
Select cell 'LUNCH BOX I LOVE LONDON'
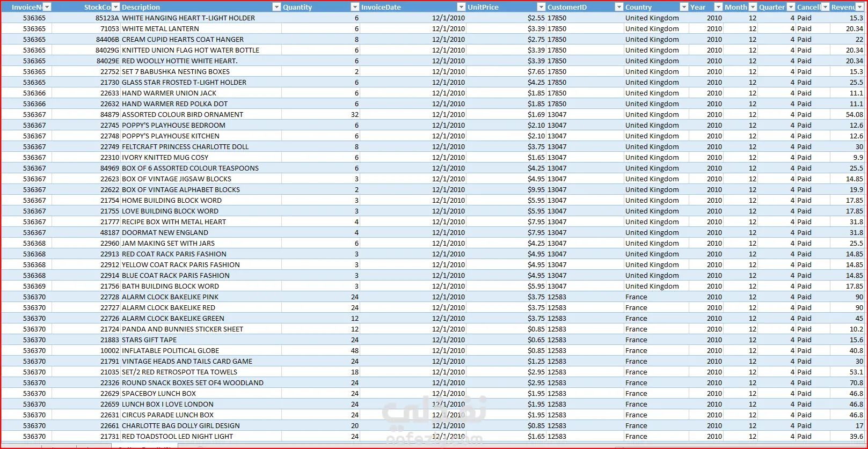tap(201, 404)
